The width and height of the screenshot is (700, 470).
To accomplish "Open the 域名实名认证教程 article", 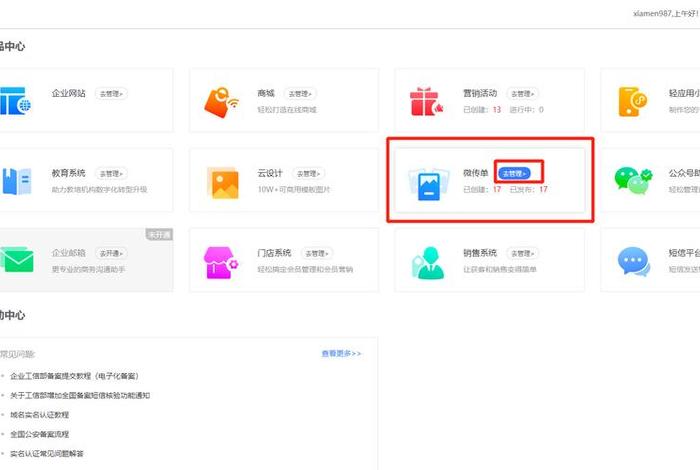I will pos(40,415).
